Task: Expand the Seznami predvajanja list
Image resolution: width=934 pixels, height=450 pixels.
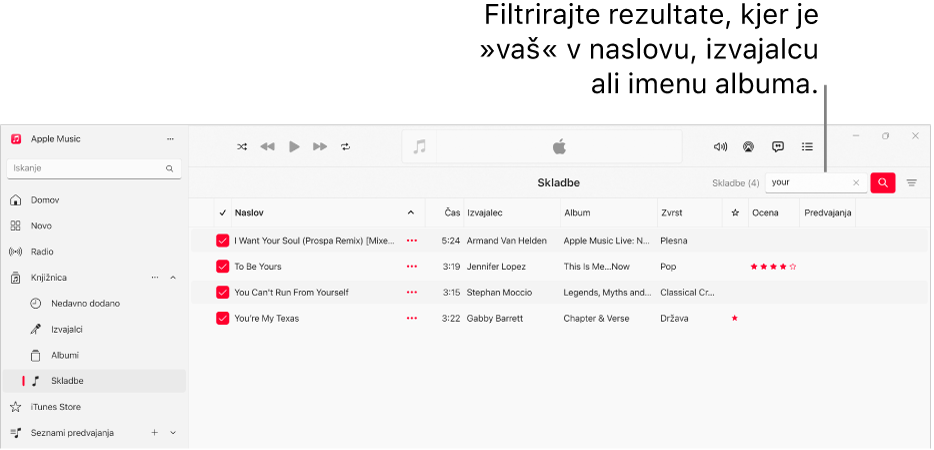Action: click(x=173, y=433)
